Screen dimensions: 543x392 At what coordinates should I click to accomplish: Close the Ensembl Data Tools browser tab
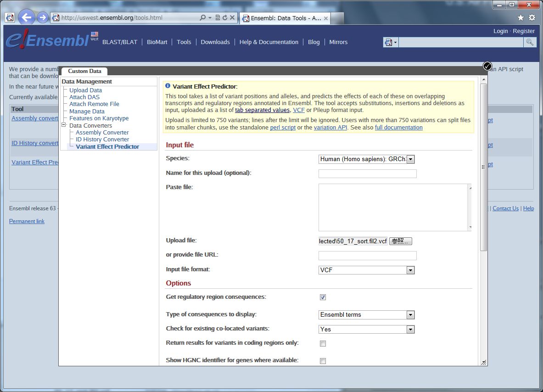point(325,18)
